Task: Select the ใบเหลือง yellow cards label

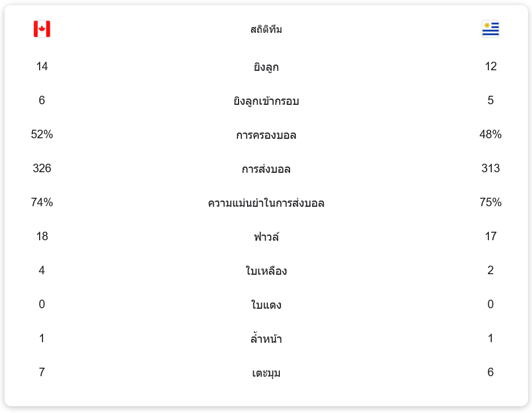Action: [266, 271]
